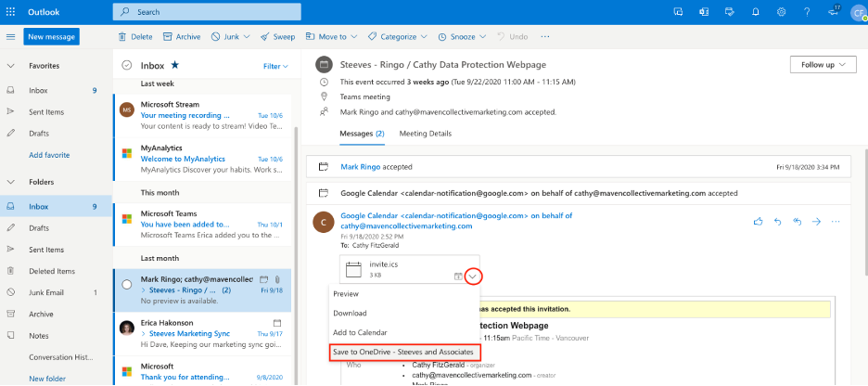Choose Download from attachment menu
Viewport: 868px width, 386px height.
(x=405, y=313)
